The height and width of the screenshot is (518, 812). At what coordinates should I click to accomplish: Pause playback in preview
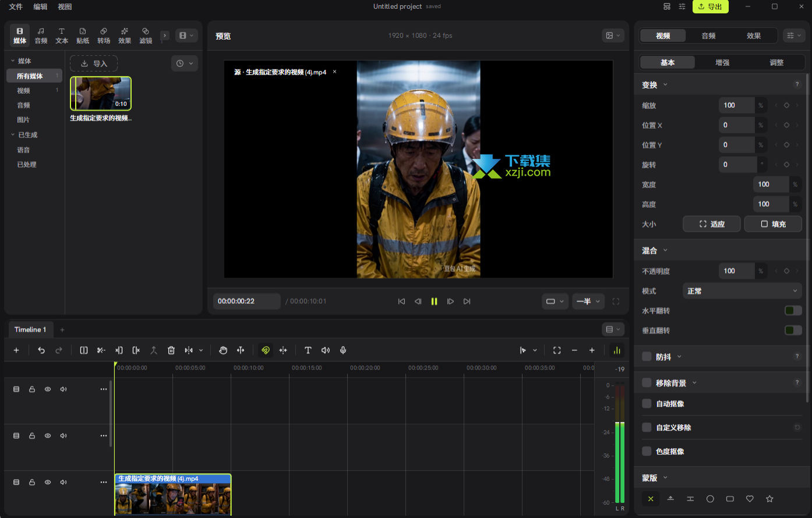coord(434,301)
